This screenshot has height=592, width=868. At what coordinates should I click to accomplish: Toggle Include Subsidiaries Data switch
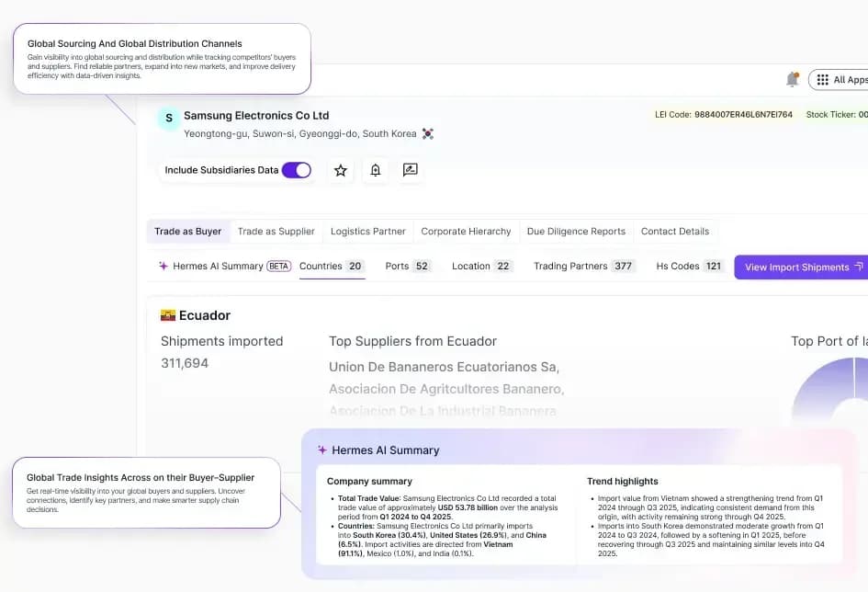click(x=296, y=170)
